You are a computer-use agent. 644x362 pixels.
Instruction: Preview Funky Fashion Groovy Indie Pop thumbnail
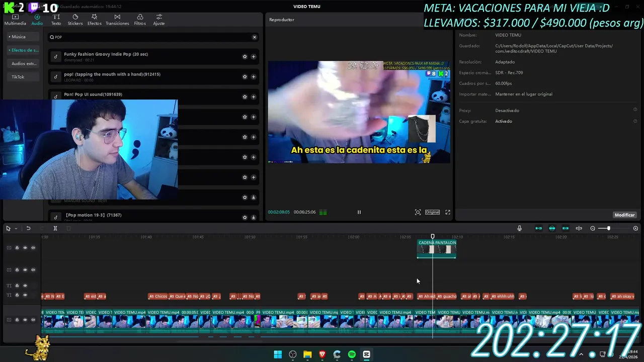(x=55, y=57)
